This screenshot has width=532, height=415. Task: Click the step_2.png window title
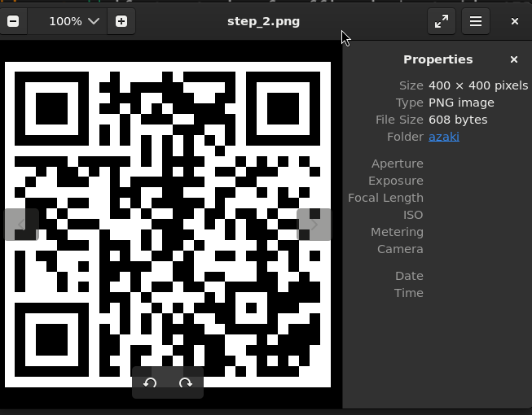tap(264, 21)
